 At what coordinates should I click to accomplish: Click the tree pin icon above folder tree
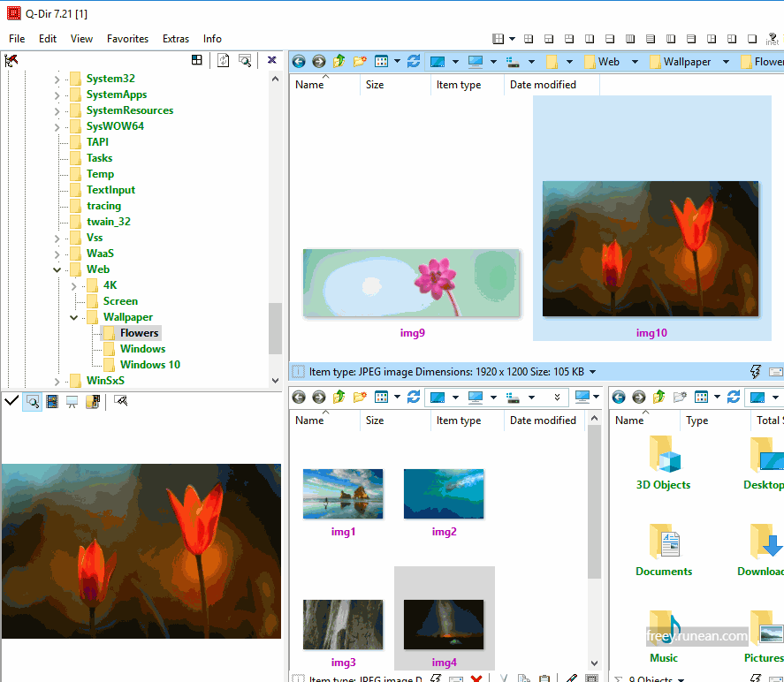pos(11,60)
